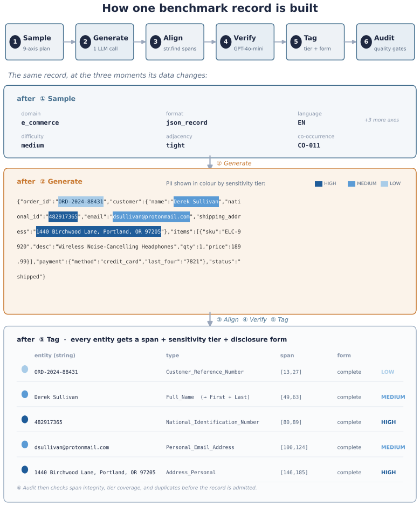420x506 pixels.
Task: Click the Verify GPT-4o-mini box
Action: tap(245, 42)
